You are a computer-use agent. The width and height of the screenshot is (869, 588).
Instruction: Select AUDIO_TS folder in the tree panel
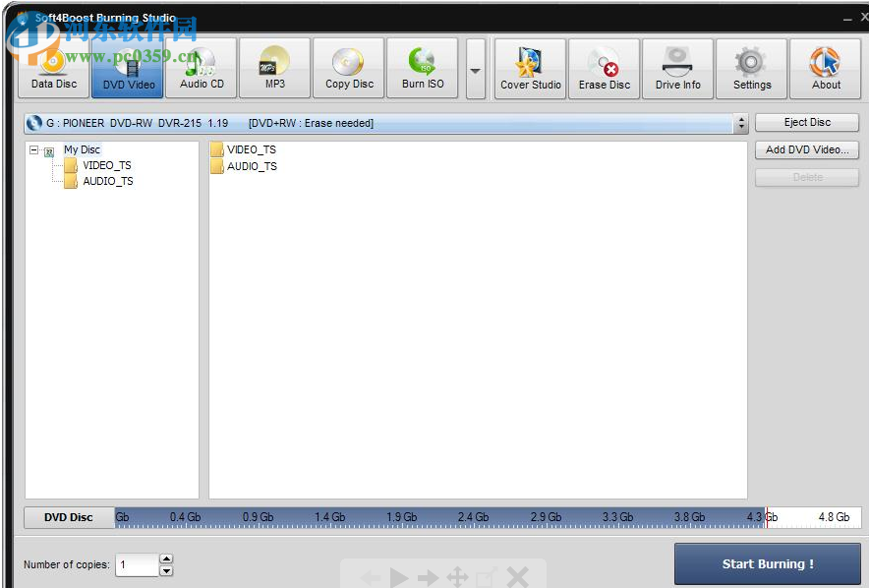tap(108, 181)
